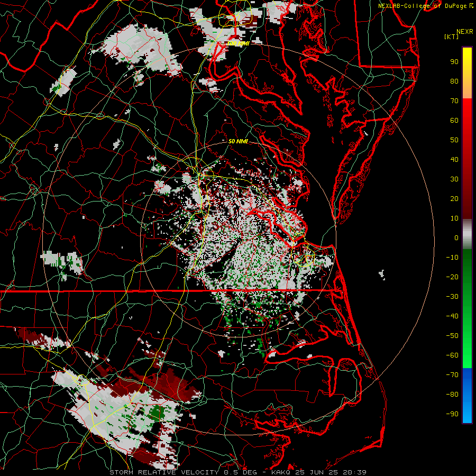Click the 50 knot scale label

(454, 140)
